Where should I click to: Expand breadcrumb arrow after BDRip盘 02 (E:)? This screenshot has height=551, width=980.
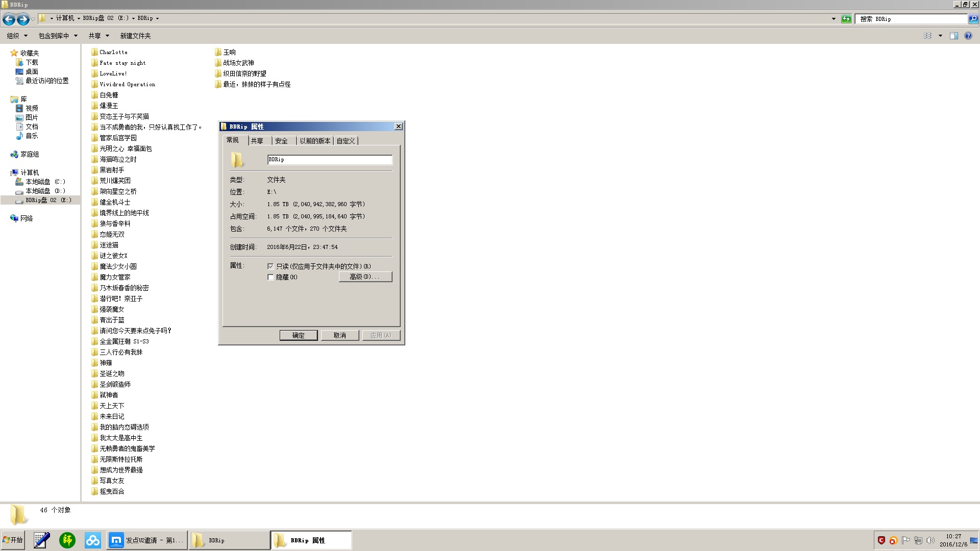[133, 18]
